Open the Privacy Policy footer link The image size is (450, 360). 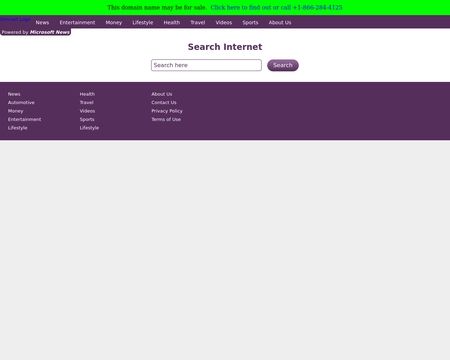click(167, 111)
